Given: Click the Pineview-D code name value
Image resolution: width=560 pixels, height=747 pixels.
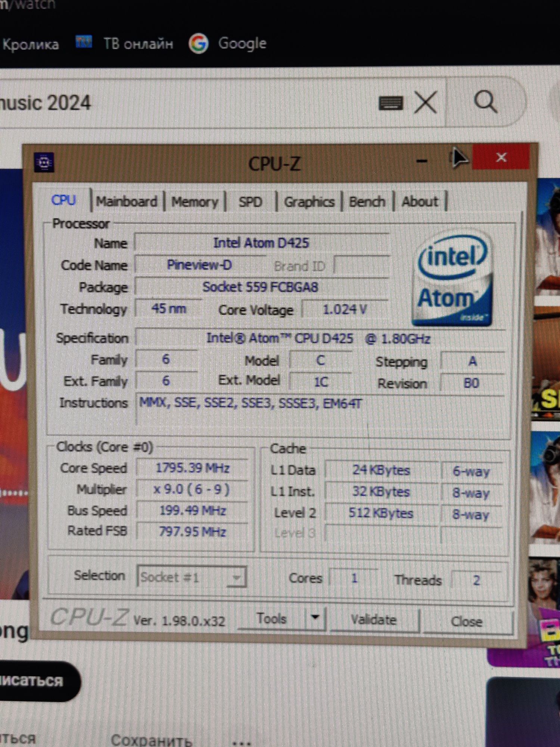Looking at the screenshot, I should 200,265.
